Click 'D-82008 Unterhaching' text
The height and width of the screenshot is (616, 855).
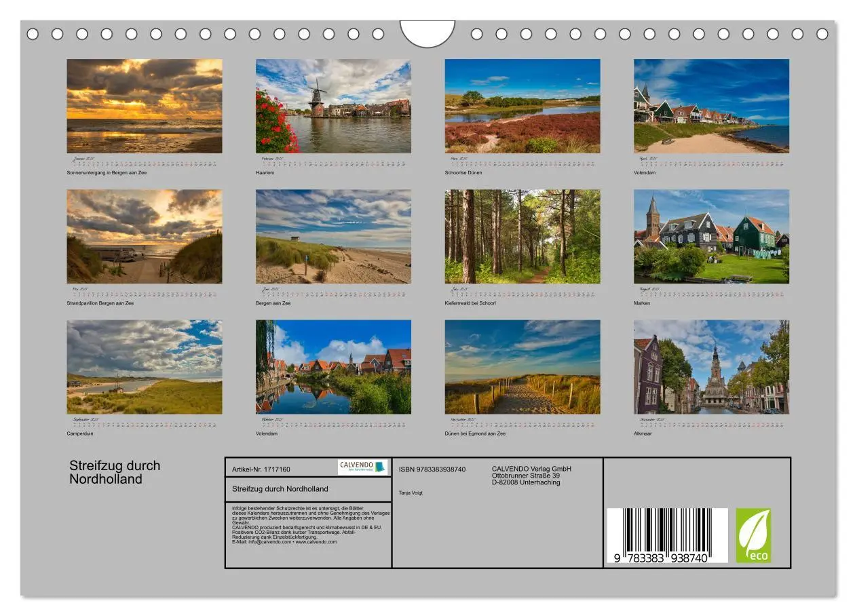coord(526,482)
